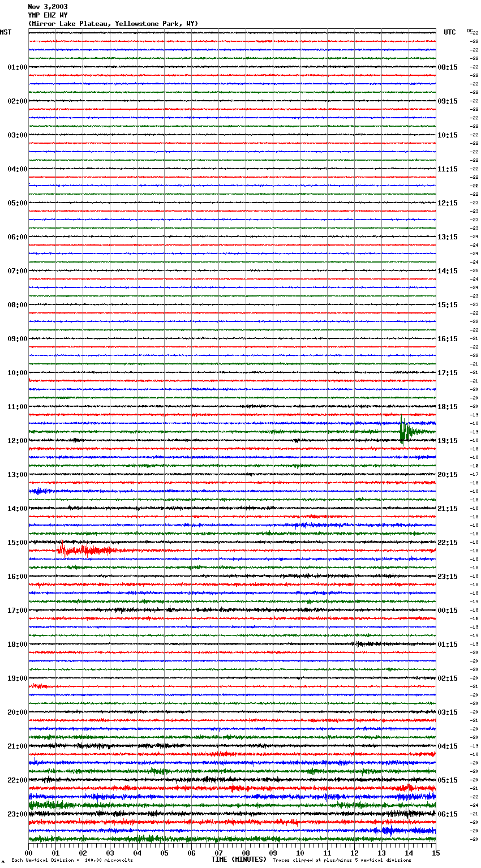Select the 03:00 MST row label
Viewport: 481px width, 868px height.
click(17, 135)
